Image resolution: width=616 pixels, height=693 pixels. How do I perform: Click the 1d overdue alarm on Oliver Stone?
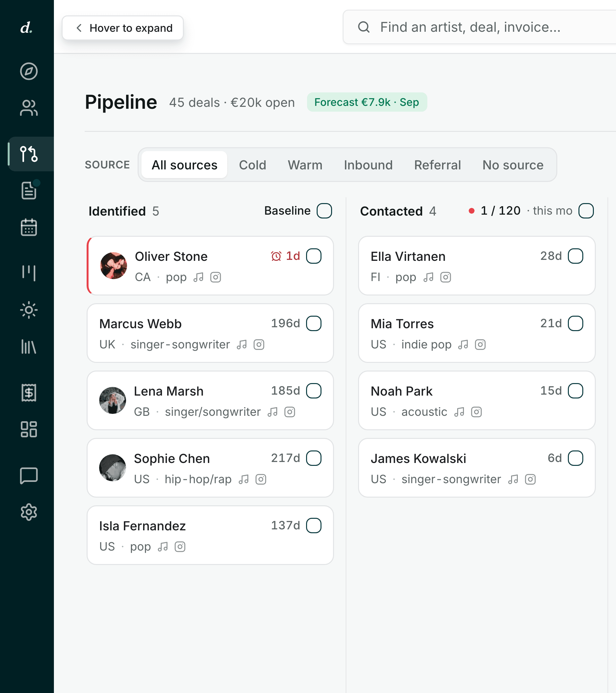[x=286, y=256]
